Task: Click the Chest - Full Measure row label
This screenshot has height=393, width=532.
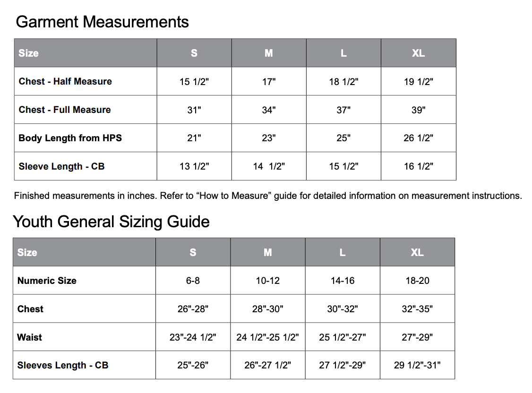Action: (65, 110)
